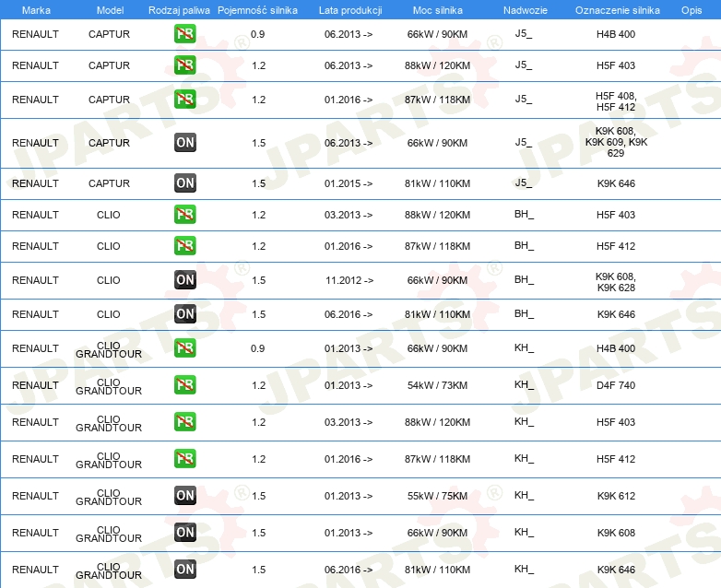Click the Model column header
The image size is (721, 588).
pos(110,10)
